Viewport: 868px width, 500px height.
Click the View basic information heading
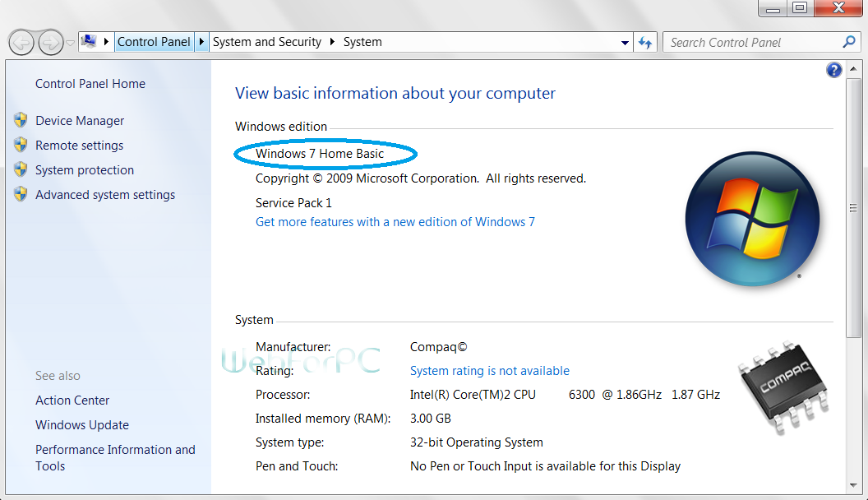(x=395, y=93)
